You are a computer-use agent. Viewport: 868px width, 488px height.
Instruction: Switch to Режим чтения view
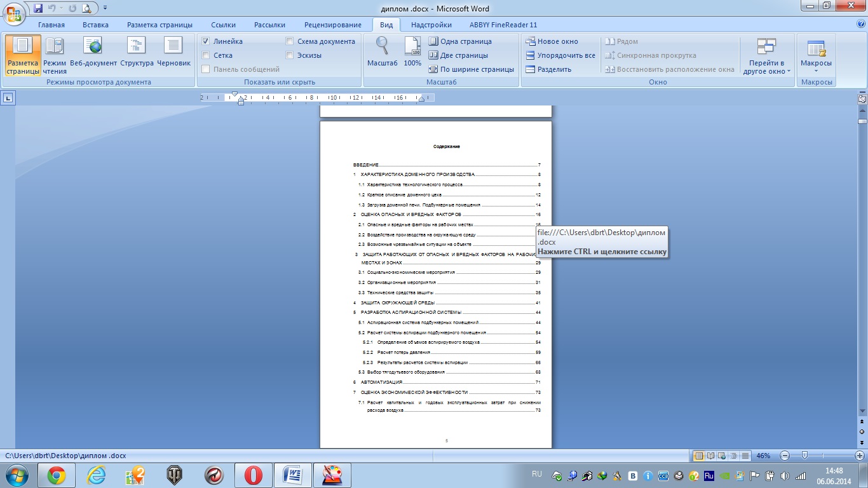55,55
